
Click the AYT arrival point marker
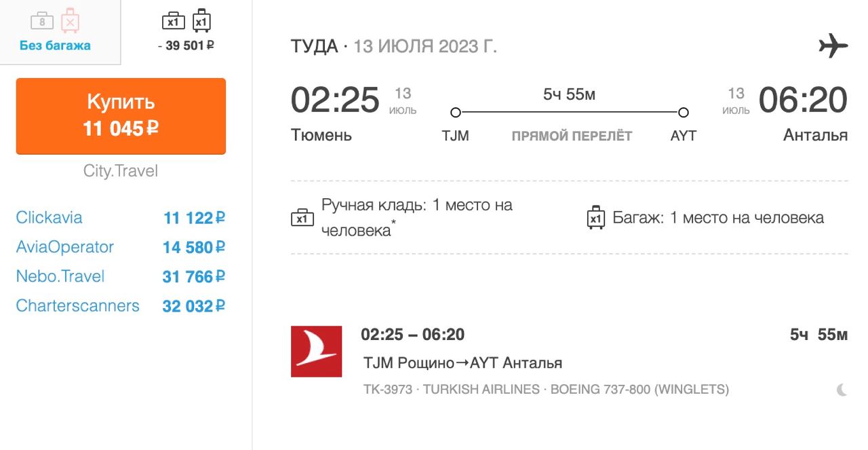click(x=684, y=112)
